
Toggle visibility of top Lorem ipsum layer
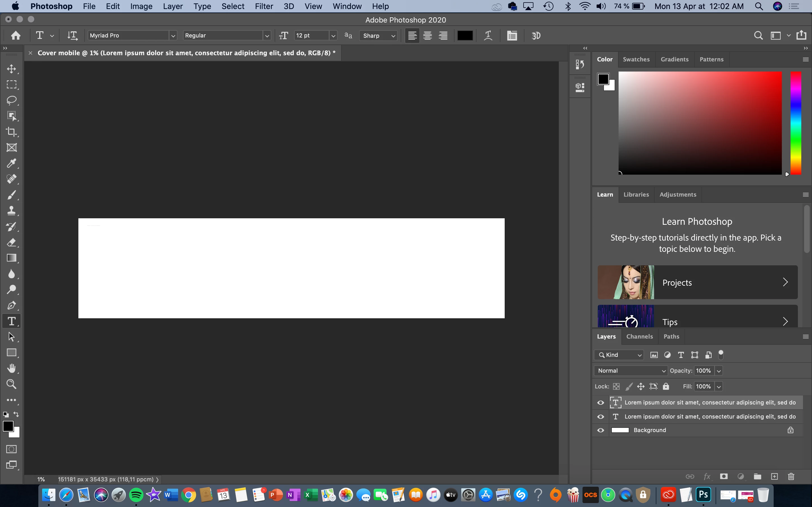pyautogui.click(x=601, y=403)
